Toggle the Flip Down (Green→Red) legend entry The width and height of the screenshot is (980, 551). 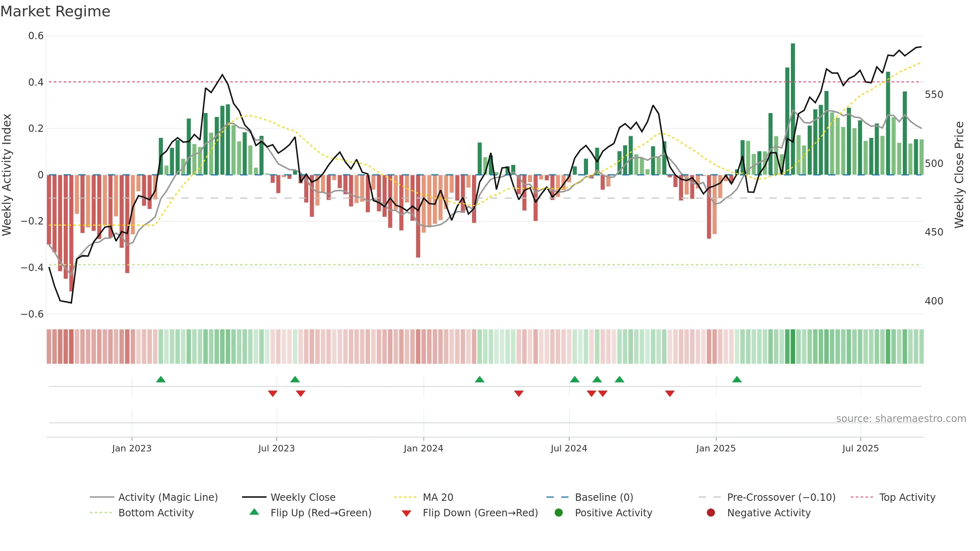(470, 513)
